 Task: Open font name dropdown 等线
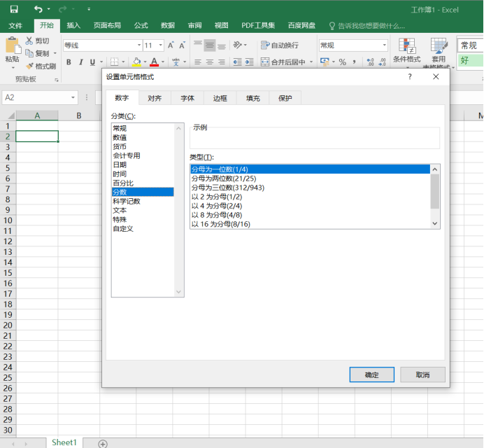(139, 45)
